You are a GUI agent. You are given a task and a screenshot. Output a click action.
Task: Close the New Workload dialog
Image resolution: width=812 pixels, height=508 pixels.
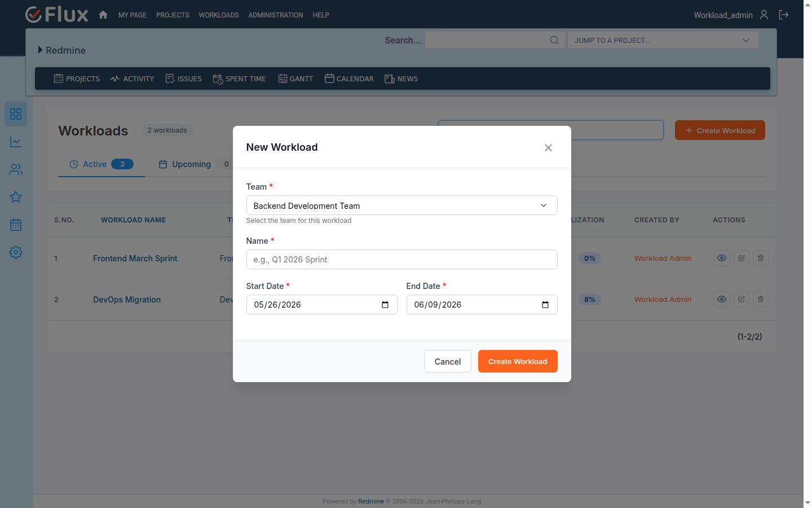[548, 148]
